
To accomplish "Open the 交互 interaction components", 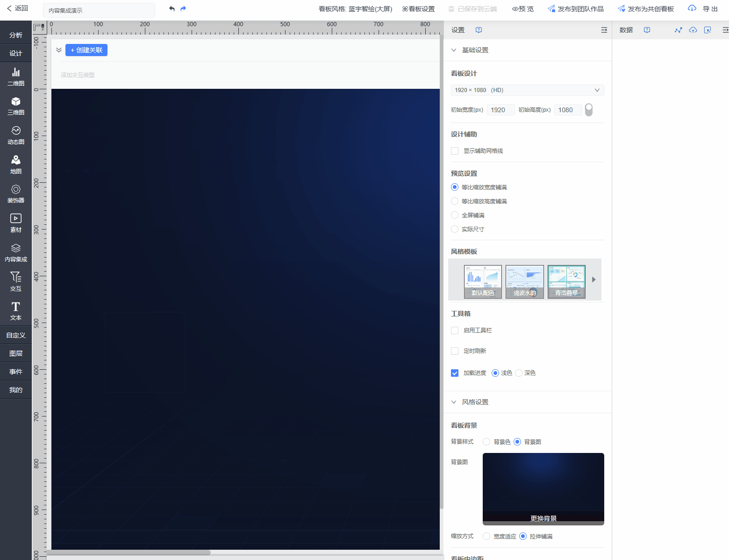I will [16, 282].
